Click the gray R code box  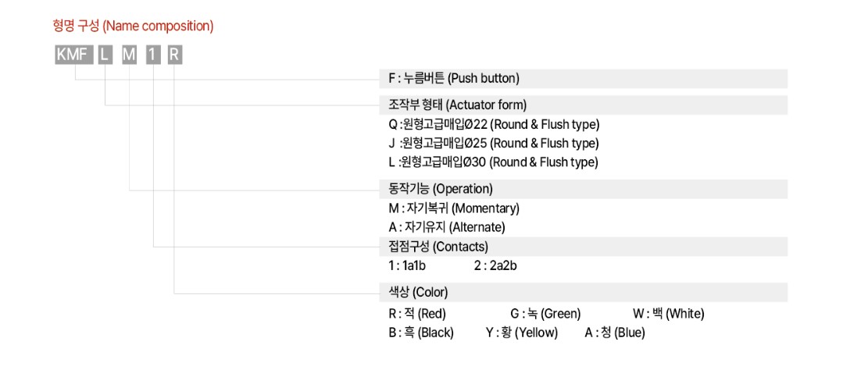coord(174,55)
